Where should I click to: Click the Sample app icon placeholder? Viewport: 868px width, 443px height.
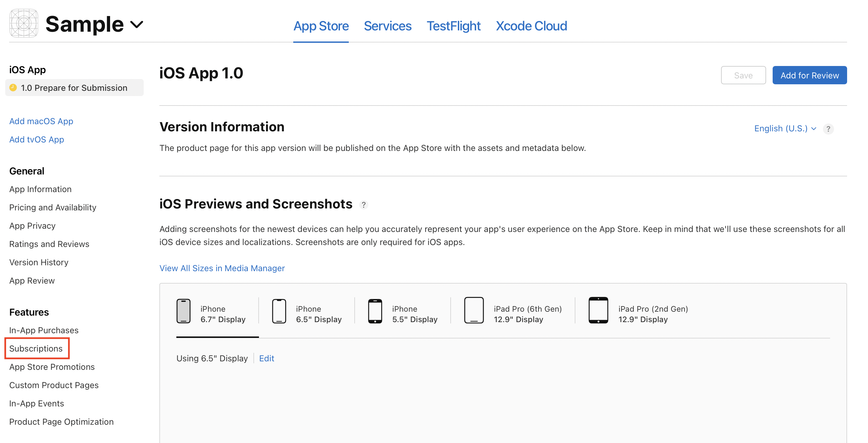pos(24,23)
